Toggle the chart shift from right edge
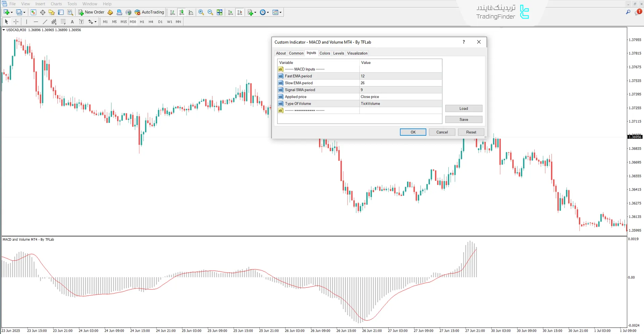Image resolution: width=644 pixels, height=334 pixels. [240, 12]
